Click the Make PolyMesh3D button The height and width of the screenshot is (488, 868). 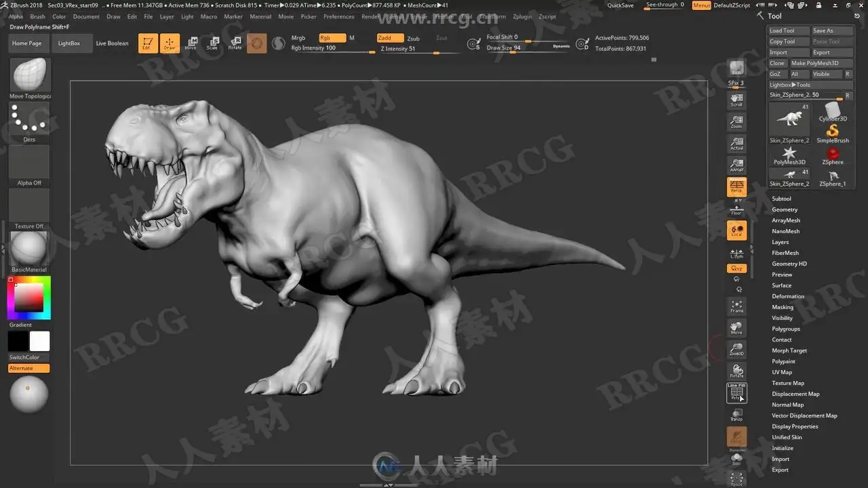(814, 63)
